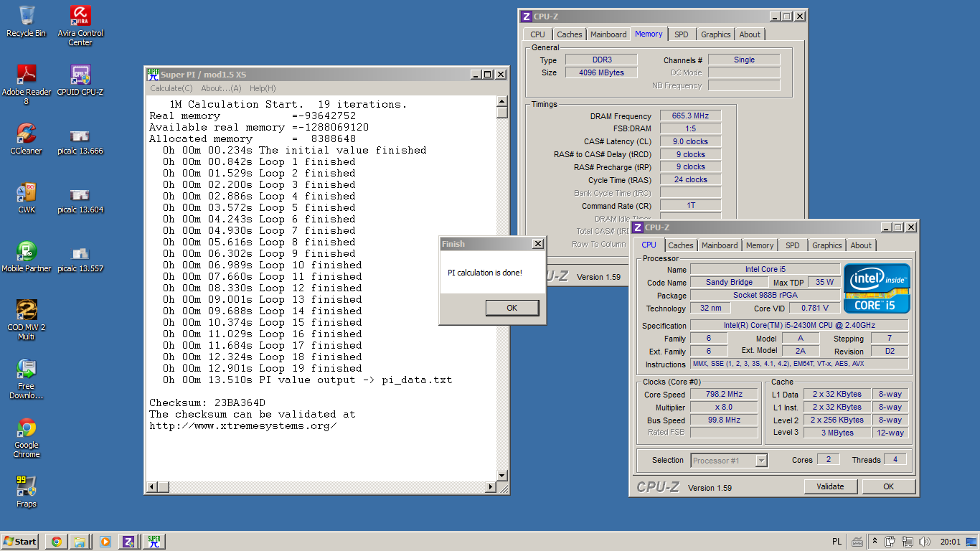The image size is (980, 551).
Task: Select the SPD tab in back CPU-Z window
Action: pos(682,34)
